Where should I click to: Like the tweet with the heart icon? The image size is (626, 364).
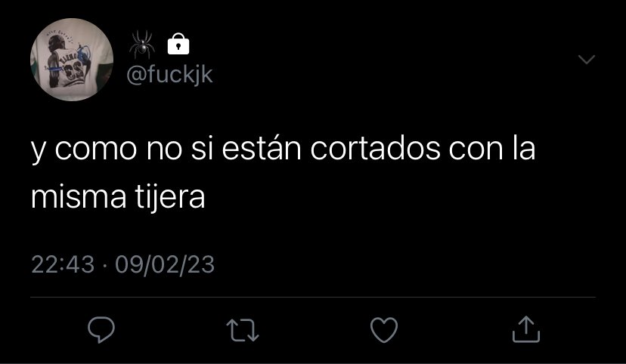384,330
